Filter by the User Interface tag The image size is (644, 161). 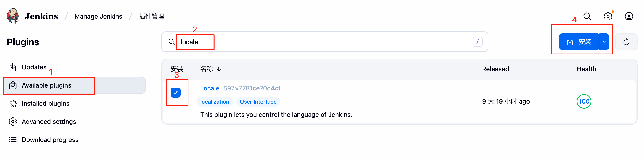pyautogui.click(x=258, y=102)
